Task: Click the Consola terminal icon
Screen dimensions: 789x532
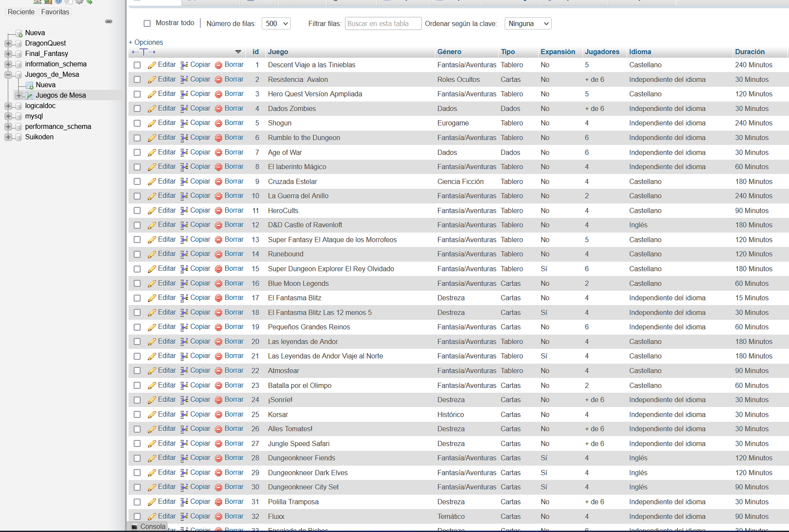Action: point(135,527)
